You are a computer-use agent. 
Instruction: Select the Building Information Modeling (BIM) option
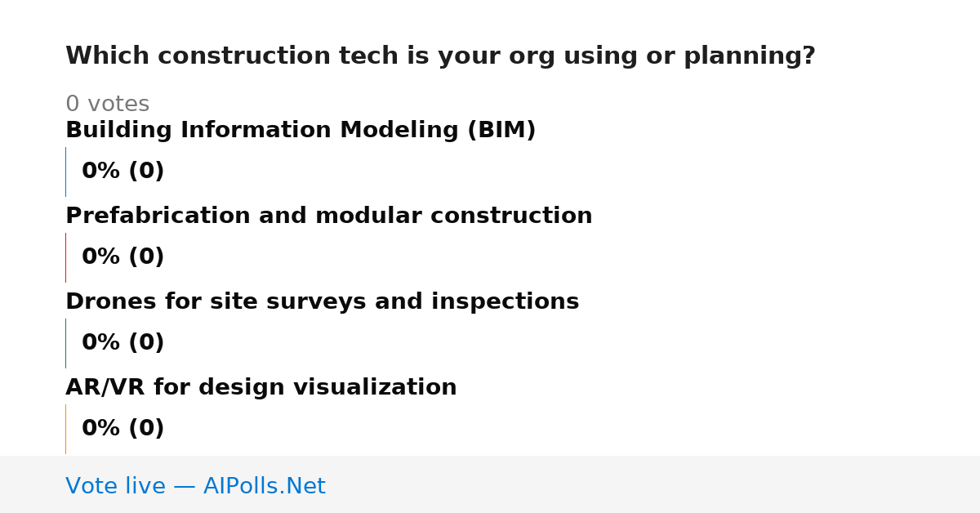coord(301,131)
